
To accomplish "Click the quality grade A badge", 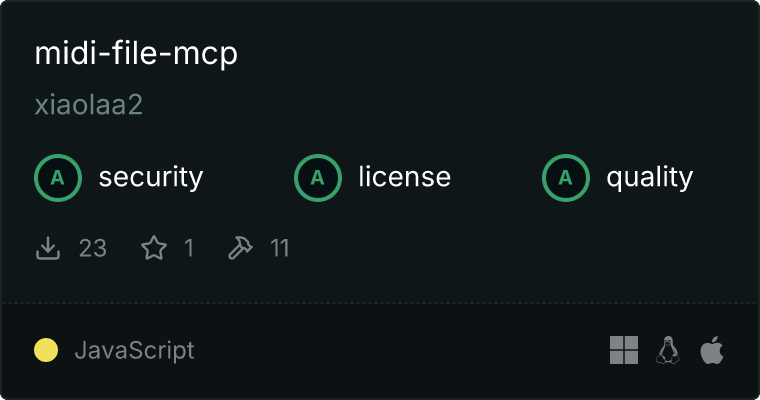I will click(566, 177).
